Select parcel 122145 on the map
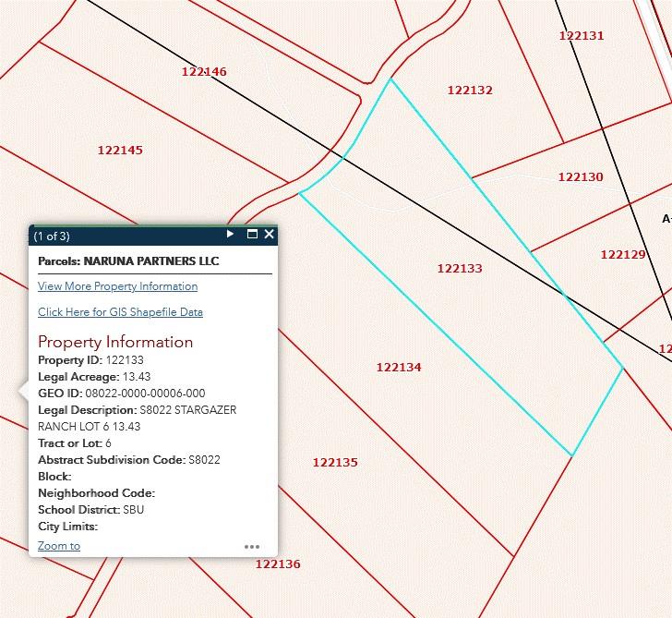The height and width of the screenshot is (618, 672). pyautogui.click(x=120, y=151)
